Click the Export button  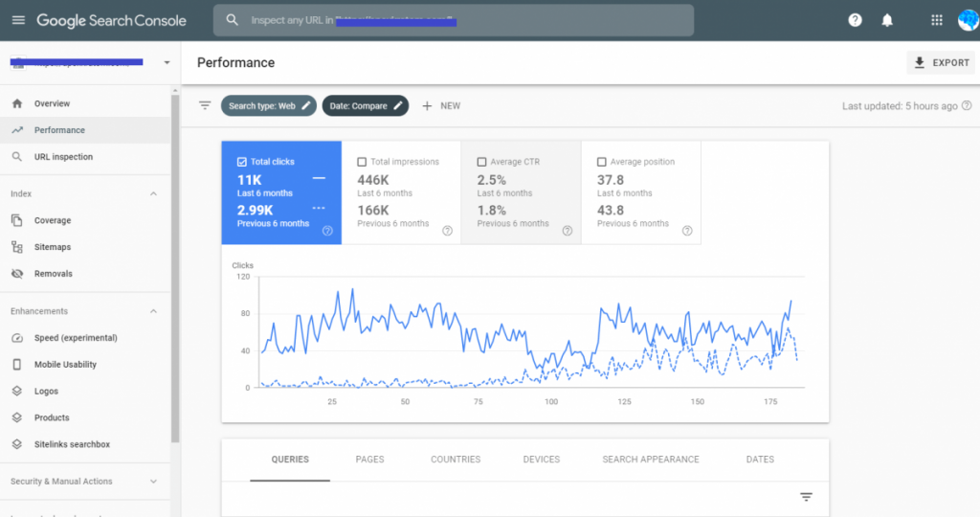[x=942, y=62]
